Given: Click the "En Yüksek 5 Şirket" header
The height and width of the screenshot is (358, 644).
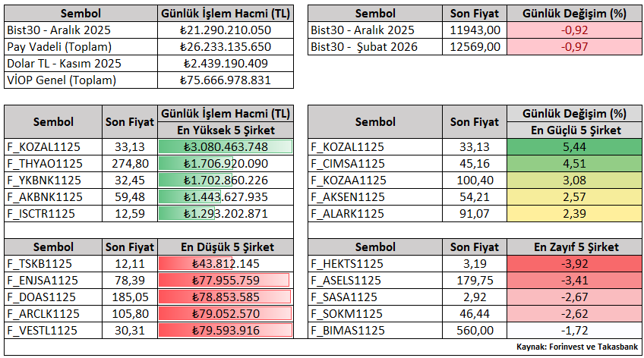Looking at the screenshot, I should (x=226, y=130).
